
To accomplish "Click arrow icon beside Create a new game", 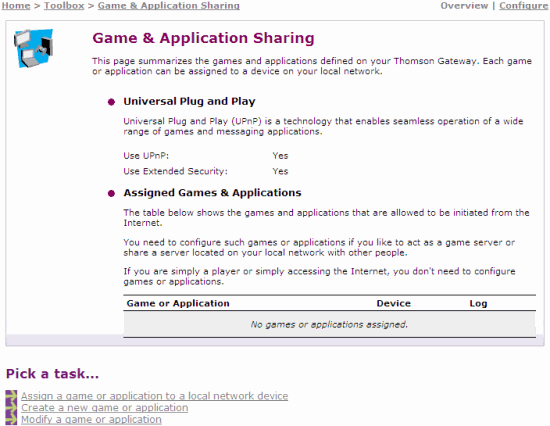I will coord(11,408).
